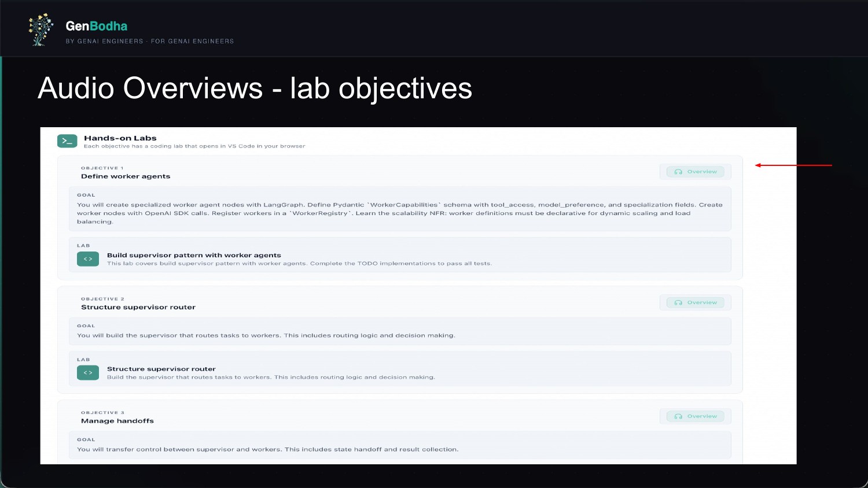Click the Objective 2 goal about routing tasks
868x488 pixels.
pos(266,335)
